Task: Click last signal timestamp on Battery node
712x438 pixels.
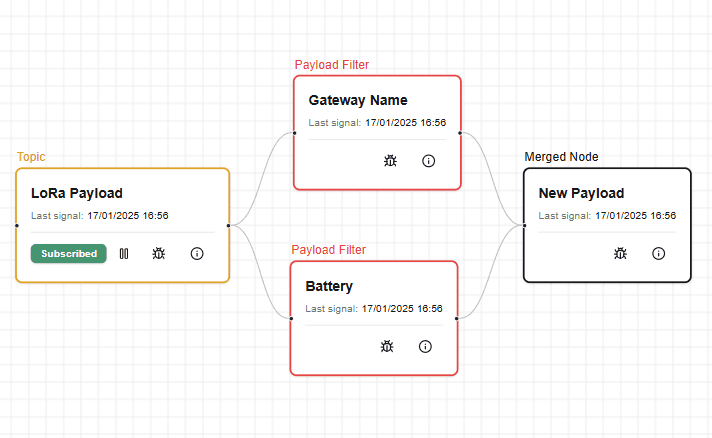Action: (x=402, y=309)
